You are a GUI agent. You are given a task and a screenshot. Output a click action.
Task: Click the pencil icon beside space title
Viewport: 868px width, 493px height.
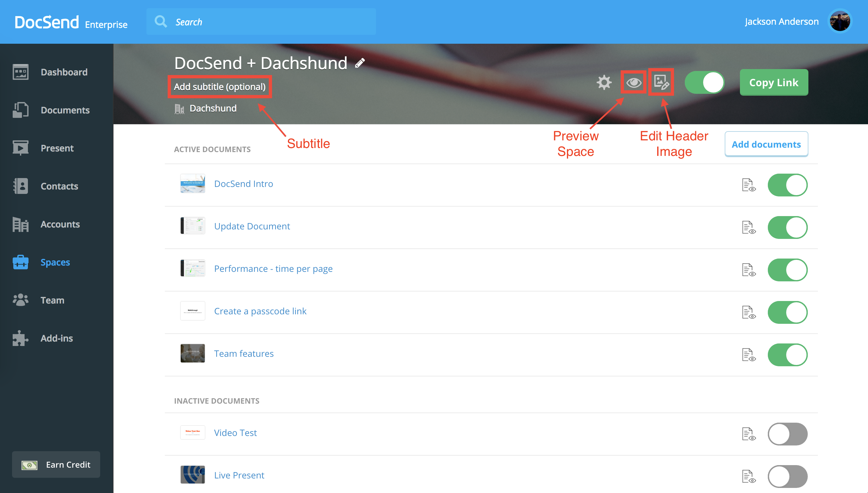tap(360, 63)
